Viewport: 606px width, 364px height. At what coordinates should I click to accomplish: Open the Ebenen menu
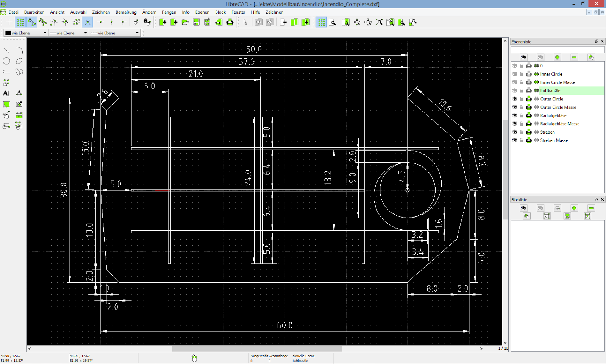pyautogui.click(x=202, y=12)
